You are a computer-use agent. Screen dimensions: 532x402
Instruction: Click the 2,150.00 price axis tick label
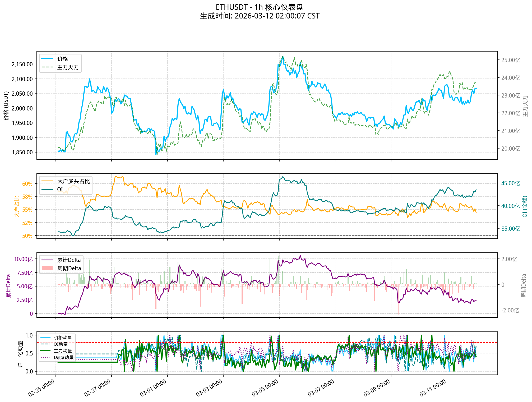22,64
